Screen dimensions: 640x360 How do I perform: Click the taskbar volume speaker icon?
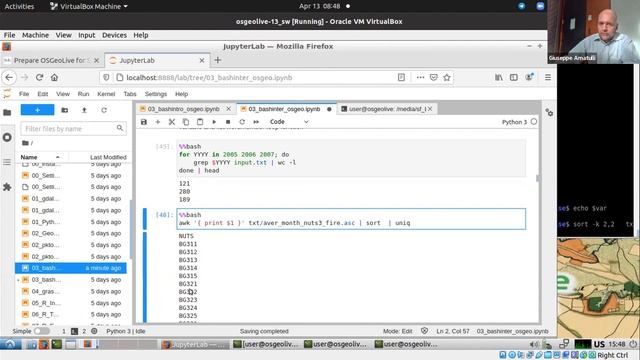534,344
